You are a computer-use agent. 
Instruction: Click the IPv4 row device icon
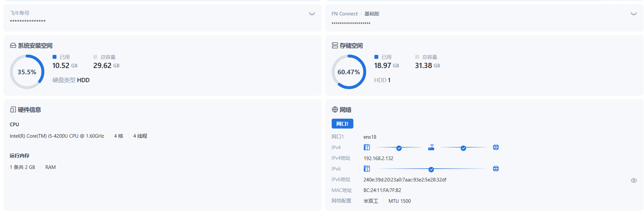367,147
